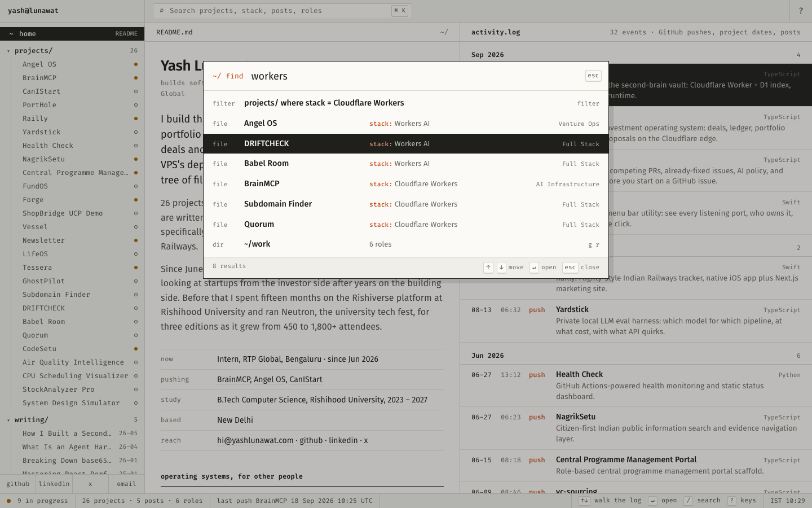The image size is (812, 508).
Task: Open the 'What Is an Agent Har…' post
Action: click(x=78, y=447)
